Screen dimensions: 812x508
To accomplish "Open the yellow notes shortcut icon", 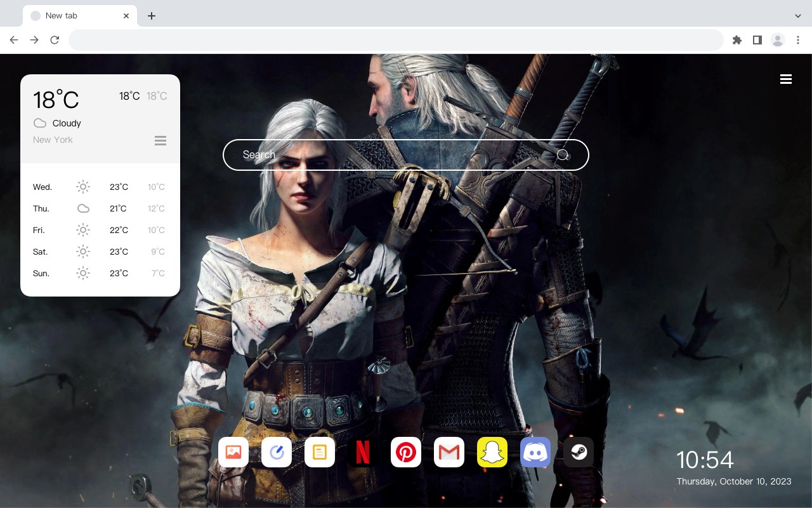I will point(320,452).
